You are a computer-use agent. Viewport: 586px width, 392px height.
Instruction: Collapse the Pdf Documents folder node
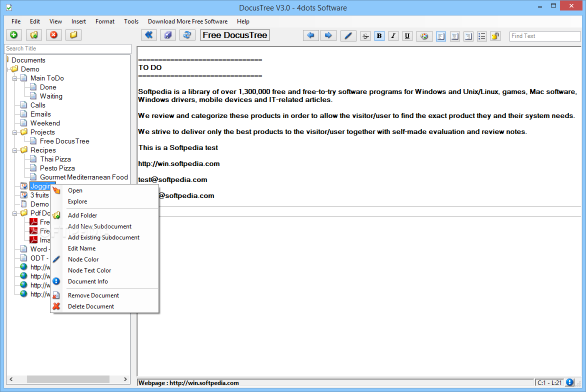coord(15,213)
